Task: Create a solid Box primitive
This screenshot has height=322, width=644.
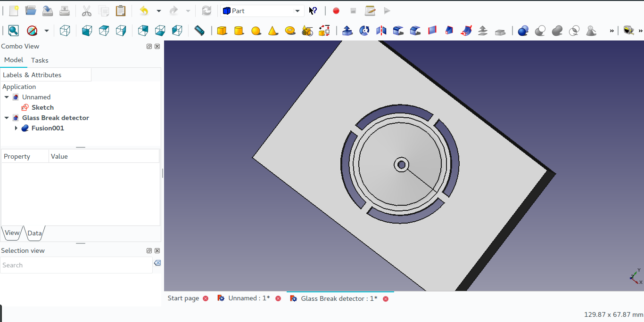Action: tap(222, 30)
